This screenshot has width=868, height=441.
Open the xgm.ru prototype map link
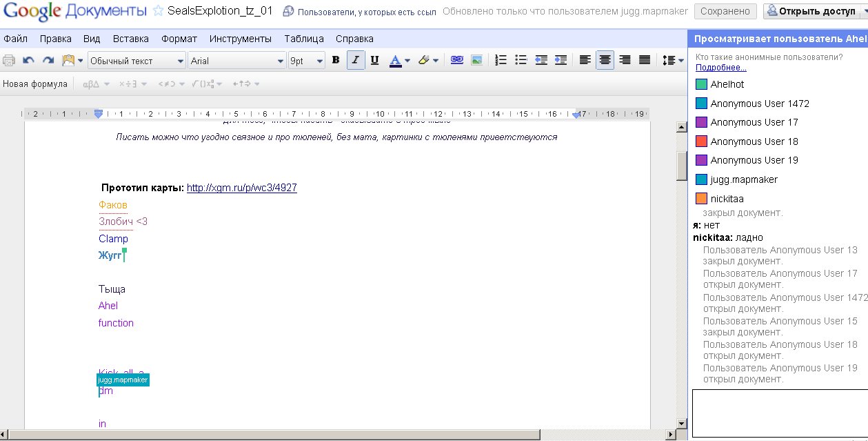242,188
